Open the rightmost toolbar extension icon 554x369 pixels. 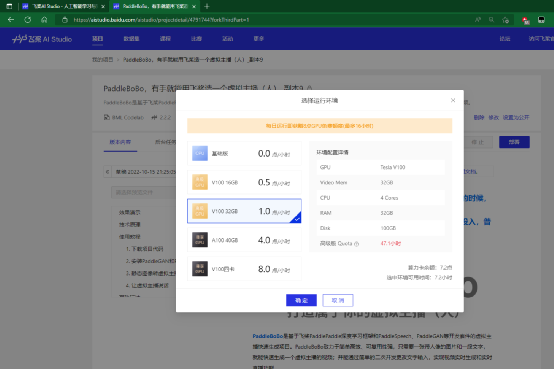541,20
